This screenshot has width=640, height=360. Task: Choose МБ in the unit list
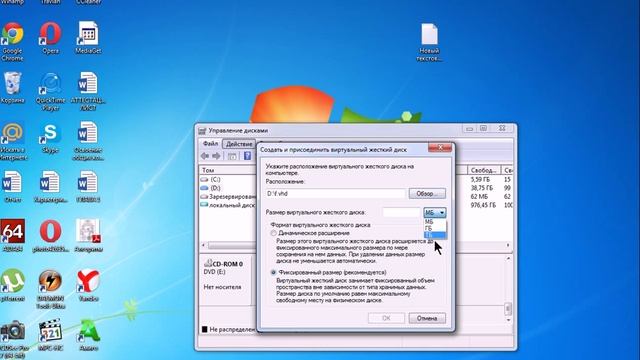[x=435, y=222]
